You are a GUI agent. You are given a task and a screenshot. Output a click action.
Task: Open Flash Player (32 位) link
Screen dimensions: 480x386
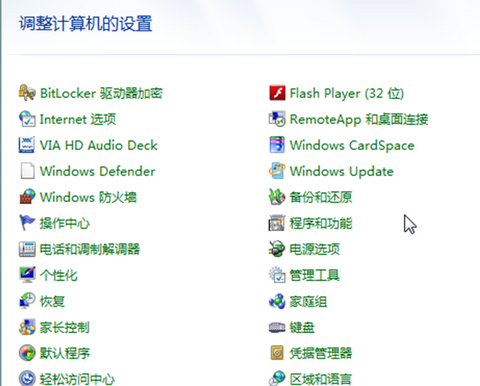(347, 93)
